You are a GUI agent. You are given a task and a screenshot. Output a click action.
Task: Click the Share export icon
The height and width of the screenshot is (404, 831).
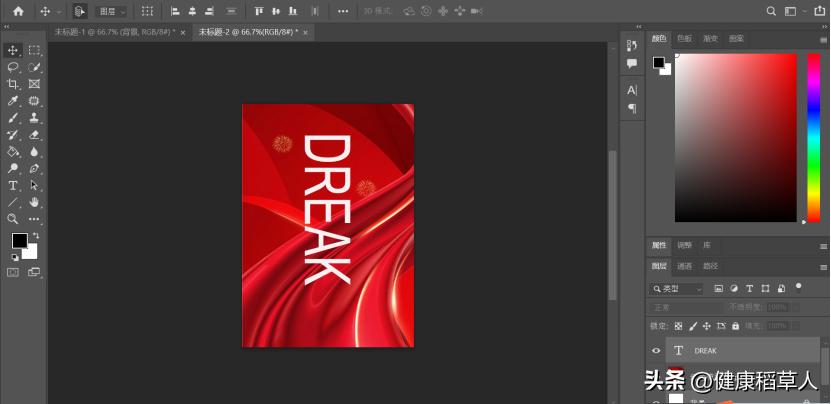tap(819, 11)
